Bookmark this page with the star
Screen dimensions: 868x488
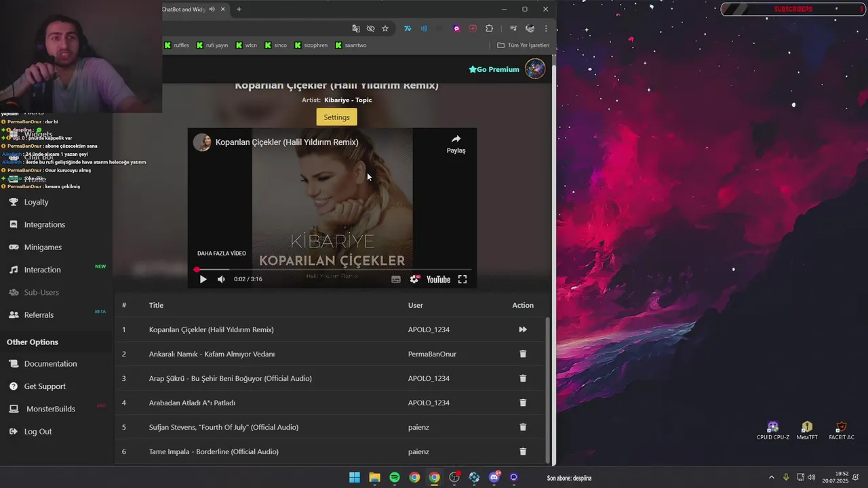385,28
